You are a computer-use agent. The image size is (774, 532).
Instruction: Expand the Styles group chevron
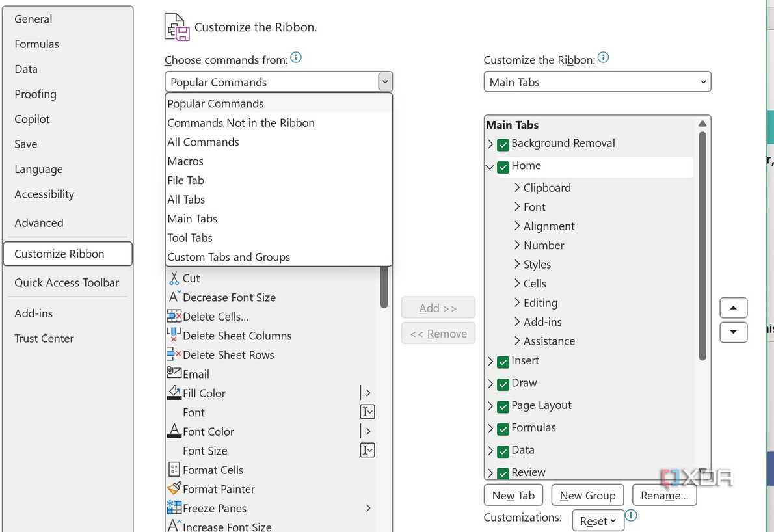click(x=517, y=264)
